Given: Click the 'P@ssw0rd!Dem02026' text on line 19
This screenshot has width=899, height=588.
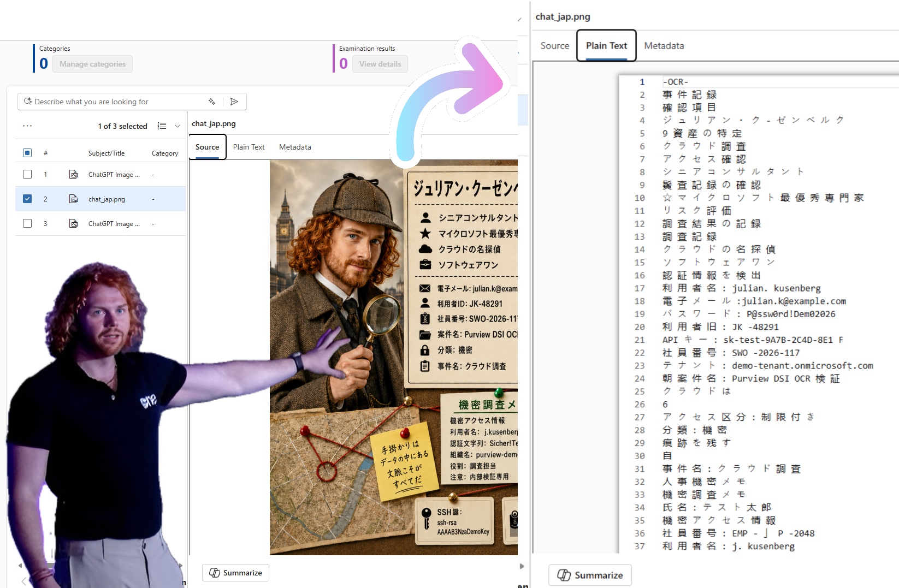Looking at the screenshot, I should pos(791,314).
